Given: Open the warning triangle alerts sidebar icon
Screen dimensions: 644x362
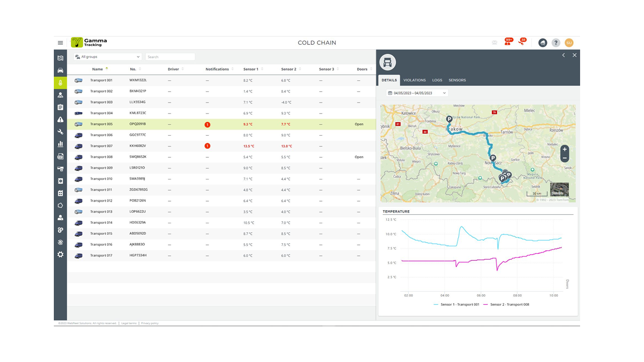Looking at the screenshot, I should [60, 120].
